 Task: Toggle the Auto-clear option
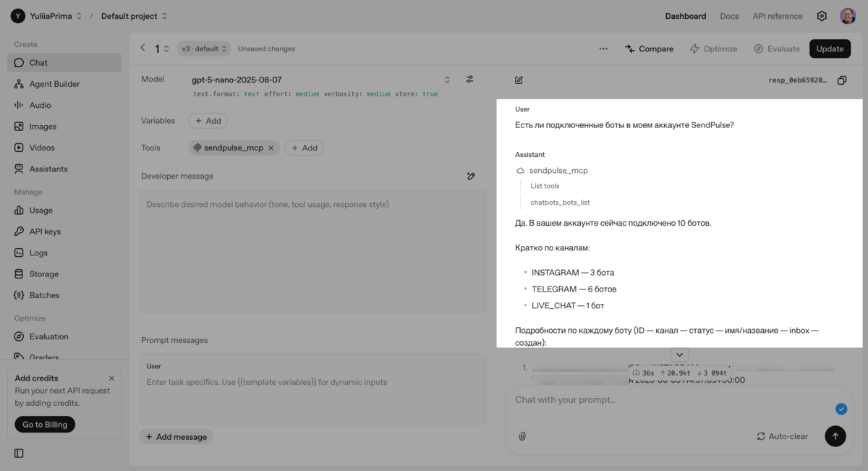(782, 436)
